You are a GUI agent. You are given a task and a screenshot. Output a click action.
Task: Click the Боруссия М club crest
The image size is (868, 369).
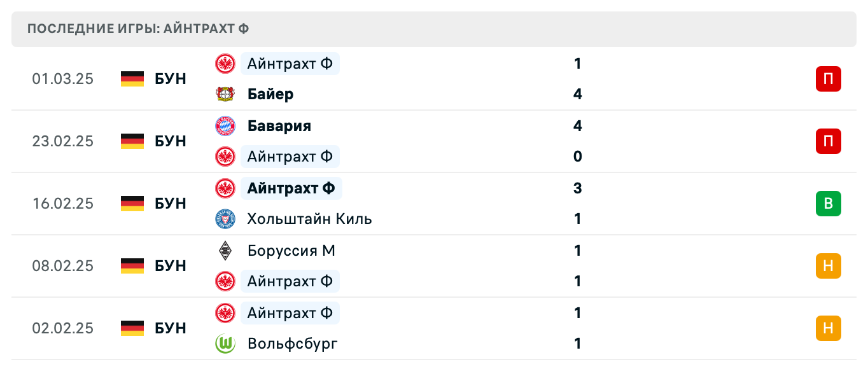click(x=225, y=251)
